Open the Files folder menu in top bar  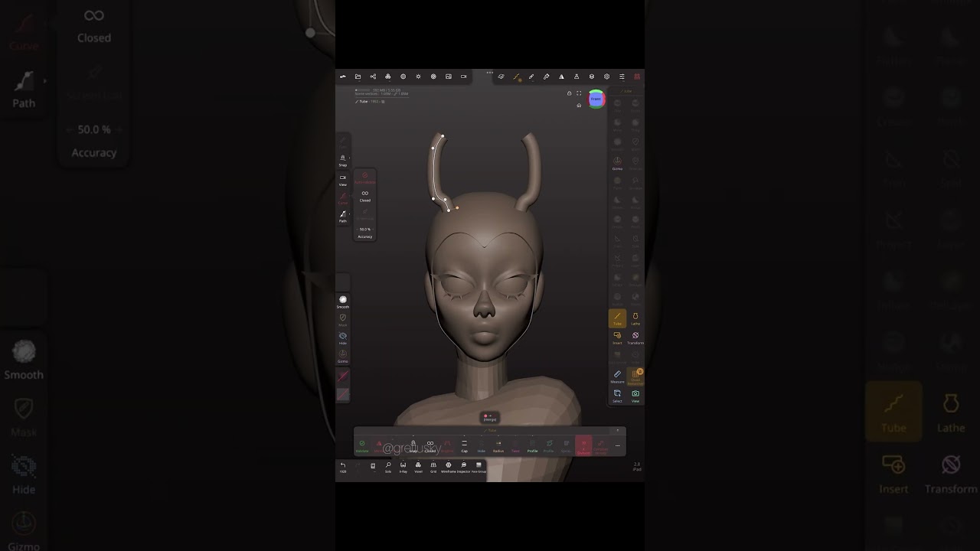click(358, 77)
